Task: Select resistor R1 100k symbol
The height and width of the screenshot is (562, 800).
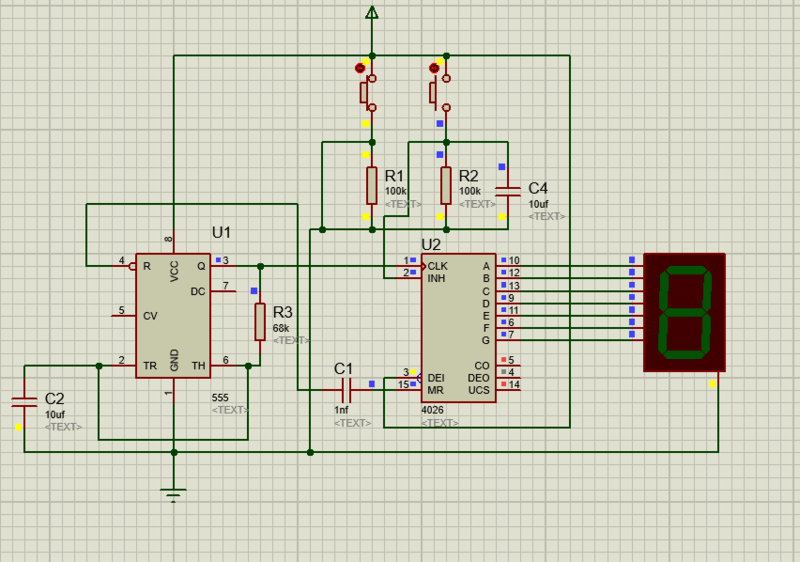Action: click(x=372, y=185)
